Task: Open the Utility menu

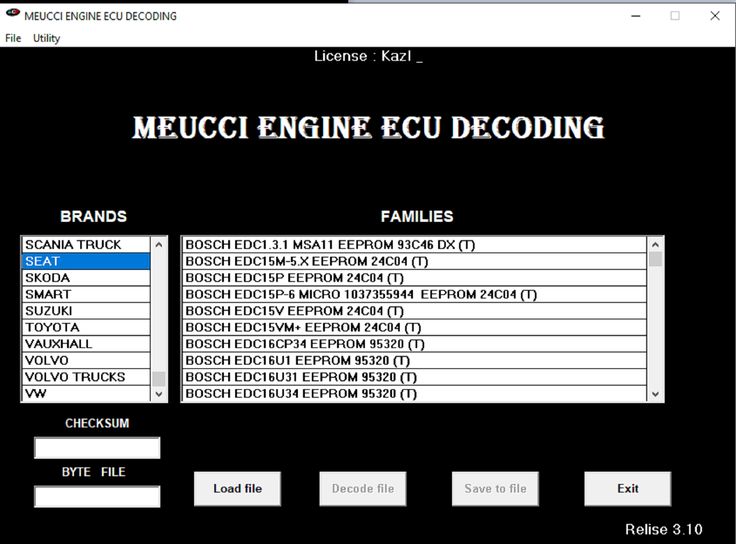Action: click(46, 38)
